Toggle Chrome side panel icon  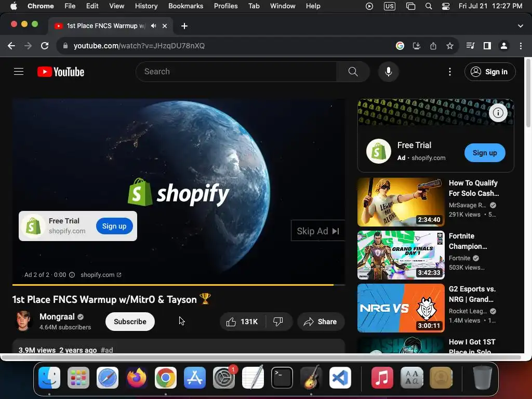(487, 46)
